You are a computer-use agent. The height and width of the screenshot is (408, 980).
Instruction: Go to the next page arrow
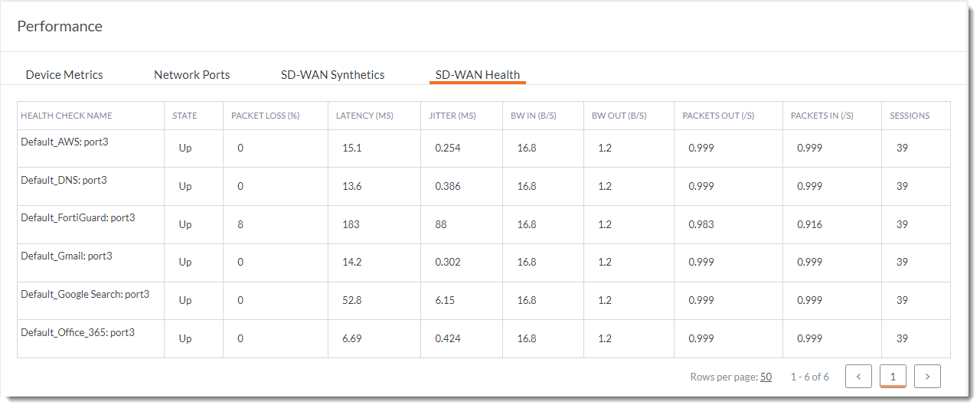(x=927, y=377)
